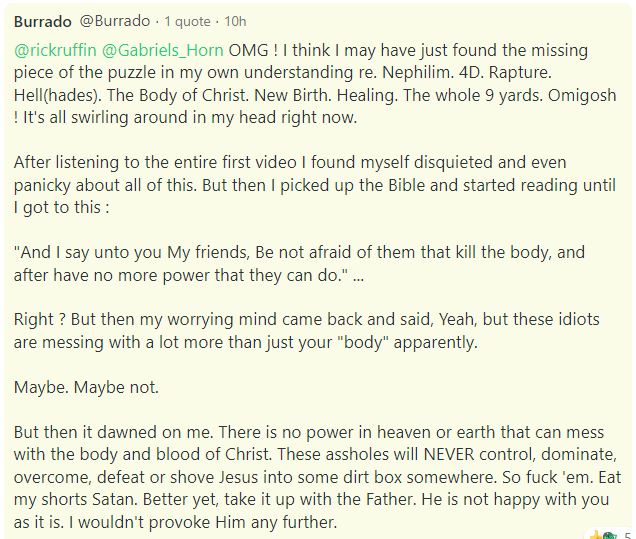Click the "It's all swirling around" sentence
636x539 pixels.
(190, 117)
